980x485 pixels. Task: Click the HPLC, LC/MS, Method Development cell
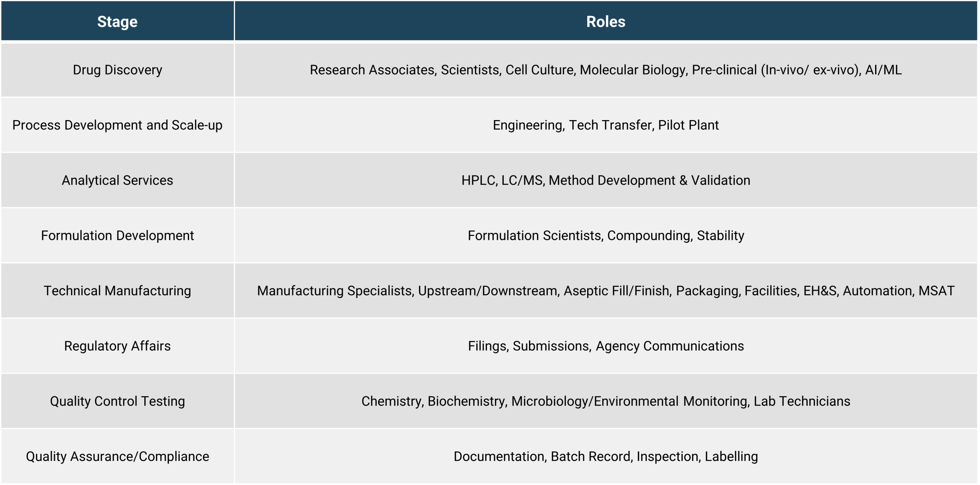coord(606,180)
